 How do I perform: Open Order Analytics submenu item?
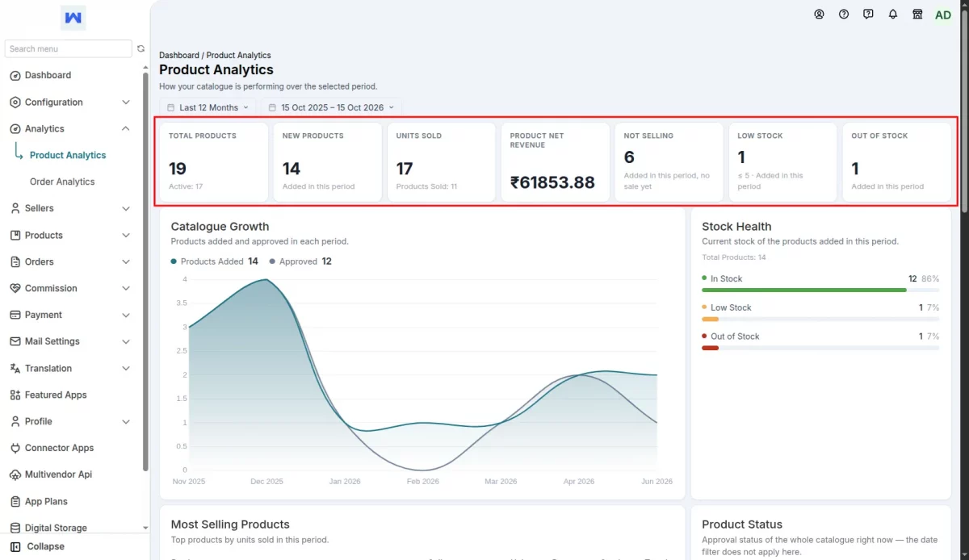pyautogui.click(x=62, y=182)
